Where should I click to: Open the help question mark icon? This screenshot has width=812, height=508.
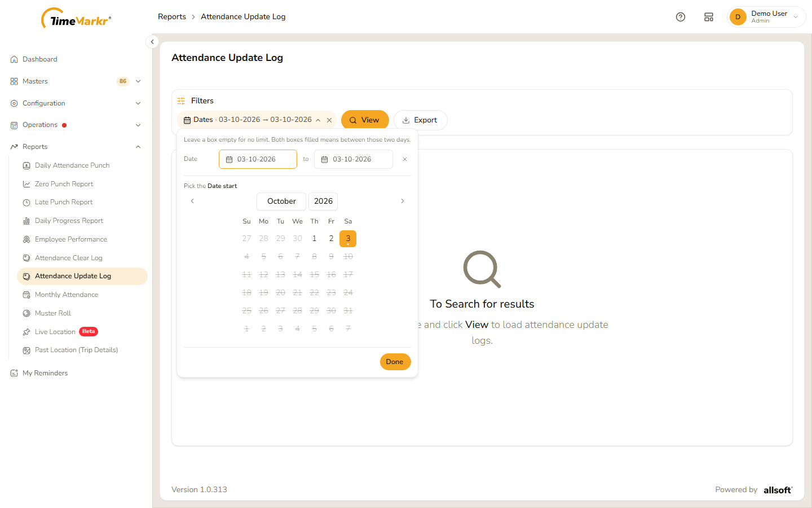coord(681,17)
